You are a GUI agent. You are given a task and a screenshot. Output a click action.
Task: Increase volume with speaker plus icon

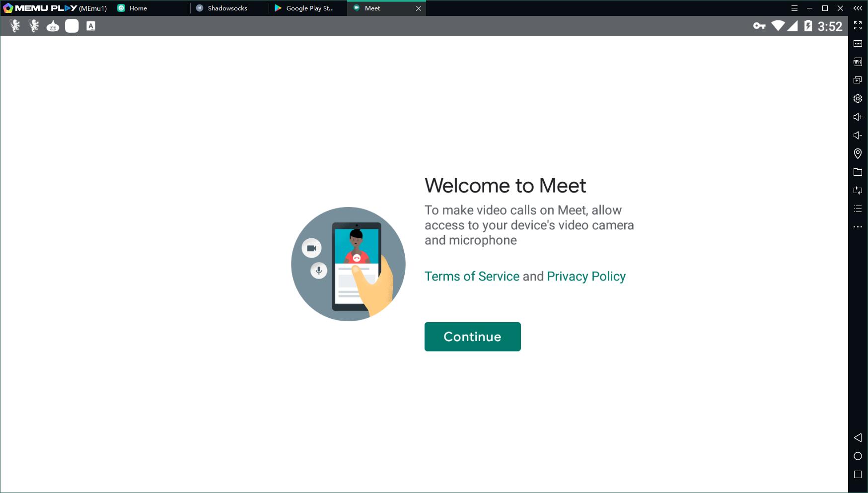coord(858,117)
